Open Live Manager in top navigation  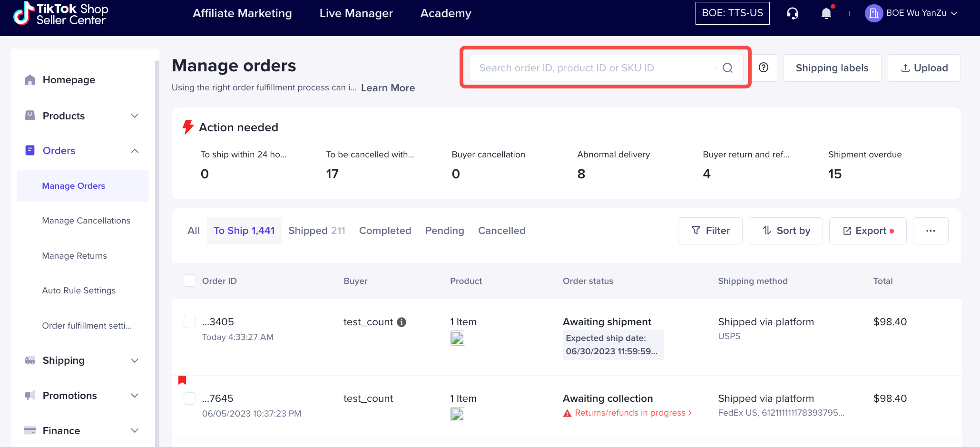click(356, 13)
